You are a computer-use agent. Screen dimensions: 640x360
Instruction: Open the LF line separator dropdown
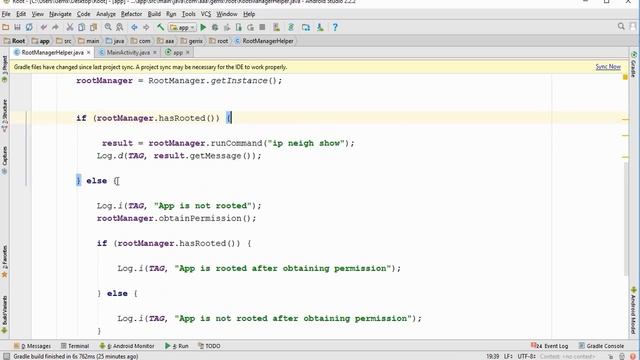(x=508, y=356)
